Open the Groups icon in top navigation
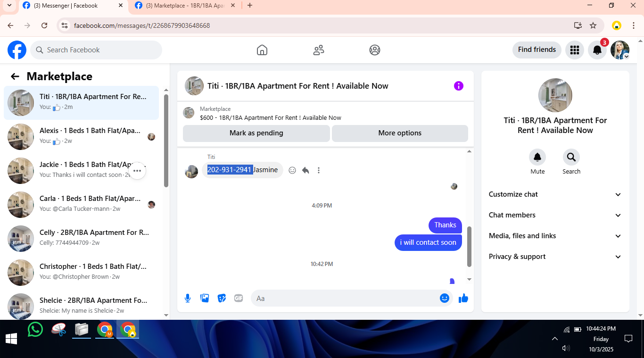This screenshot has width=644, height=358. click(375, 50)
